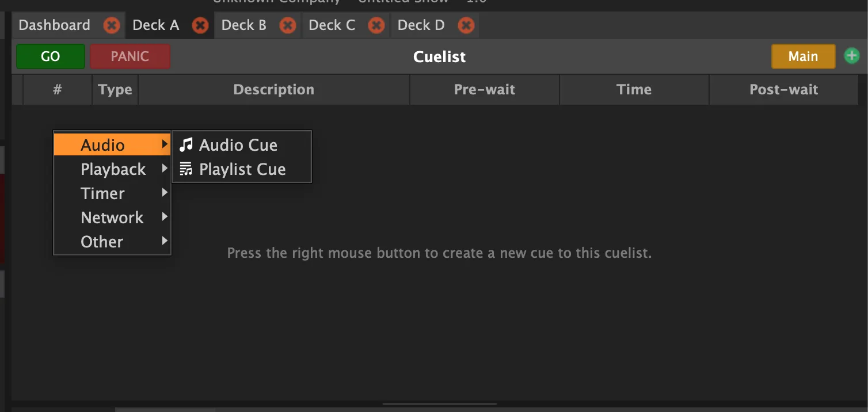Expand the Other submenu
Viewport: 868px width, 412px height.
click(112, 242)
